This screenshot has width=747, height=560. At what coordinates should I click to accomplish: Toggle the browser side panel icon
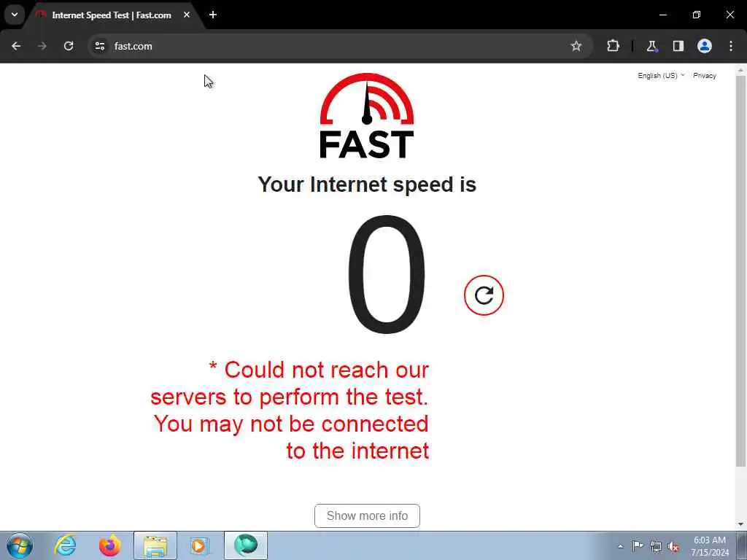(678, 46)
